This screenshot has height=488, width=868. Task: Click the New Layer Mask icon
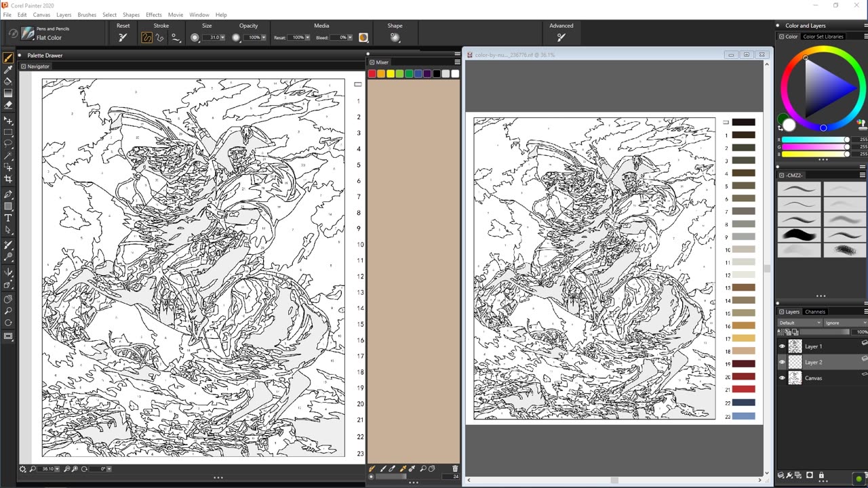[x=810, y=475]
